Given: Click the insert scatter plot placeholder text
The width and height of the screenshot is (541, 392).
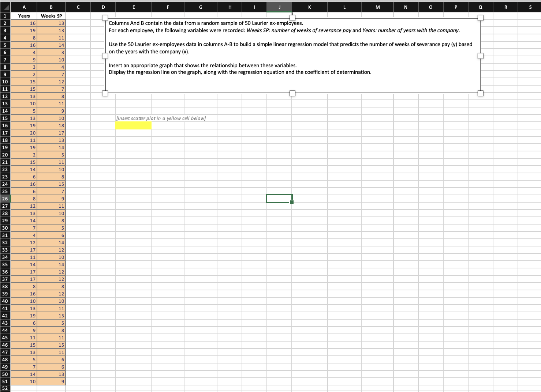Looking at the screenshot, I should point(161,118).
